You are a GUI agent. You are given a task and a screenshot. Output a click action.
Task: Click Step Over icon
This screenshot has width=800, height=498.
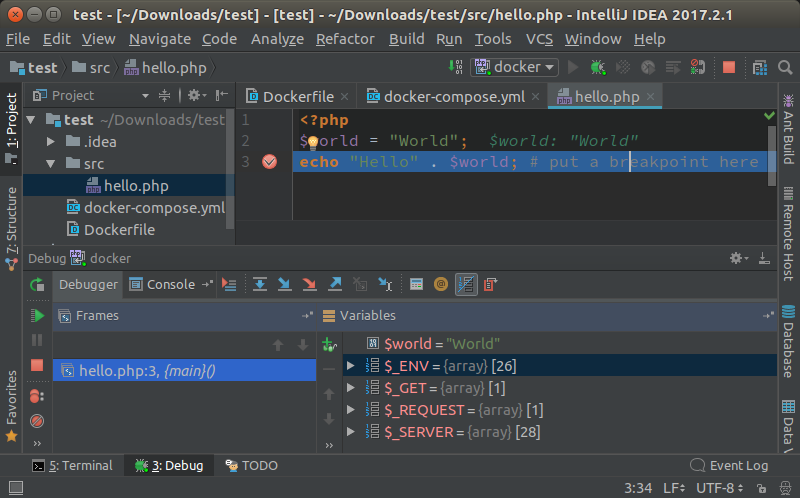(x=260, y=284)
